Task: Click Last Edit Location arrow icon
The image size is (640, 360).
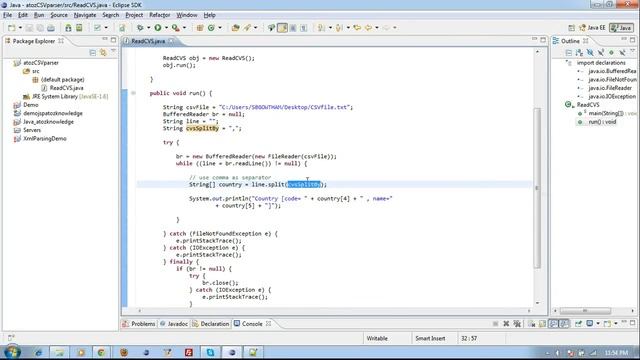Action: pos(357,28)
